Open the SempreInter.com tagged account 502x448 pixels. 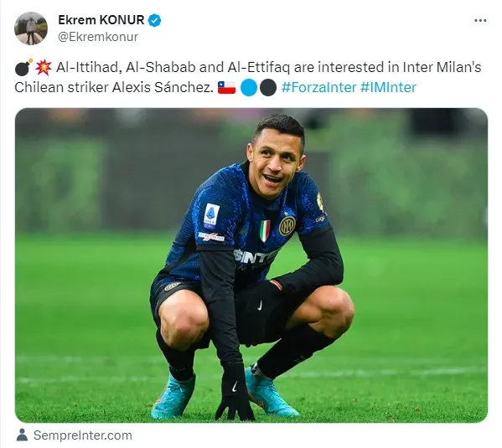pos(83,435)
